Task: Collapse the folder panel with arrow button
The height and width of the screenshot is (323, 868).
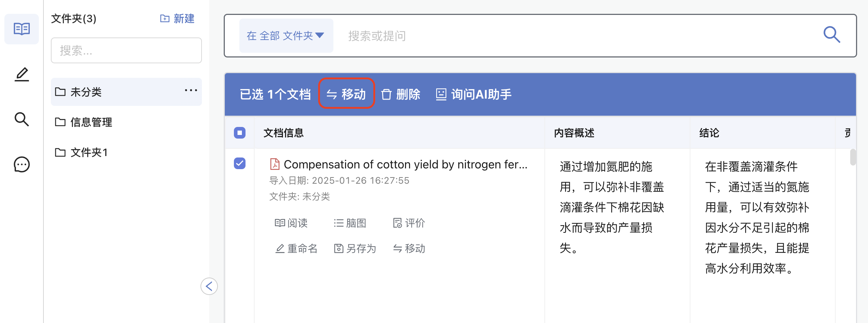Action: 209,286
